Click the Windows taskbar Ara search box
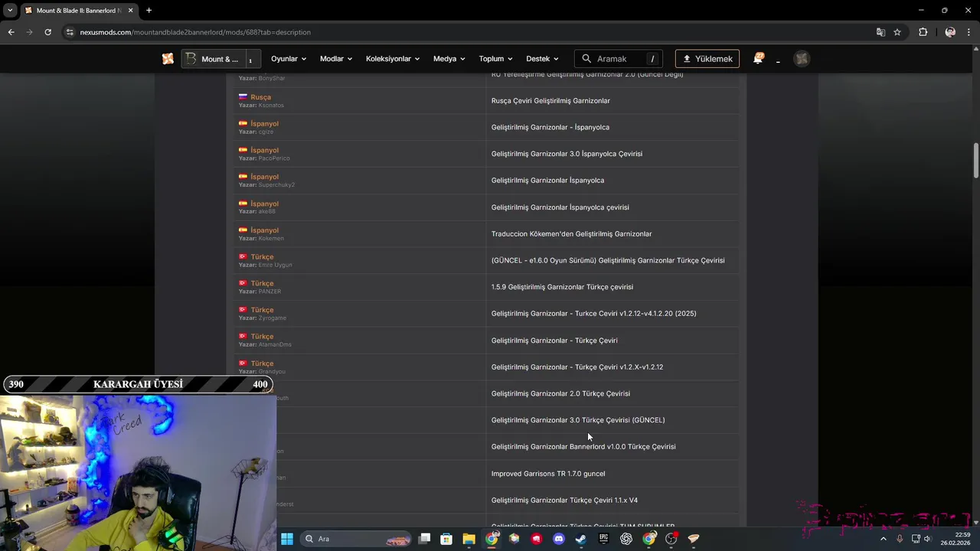 click(357, 539)
